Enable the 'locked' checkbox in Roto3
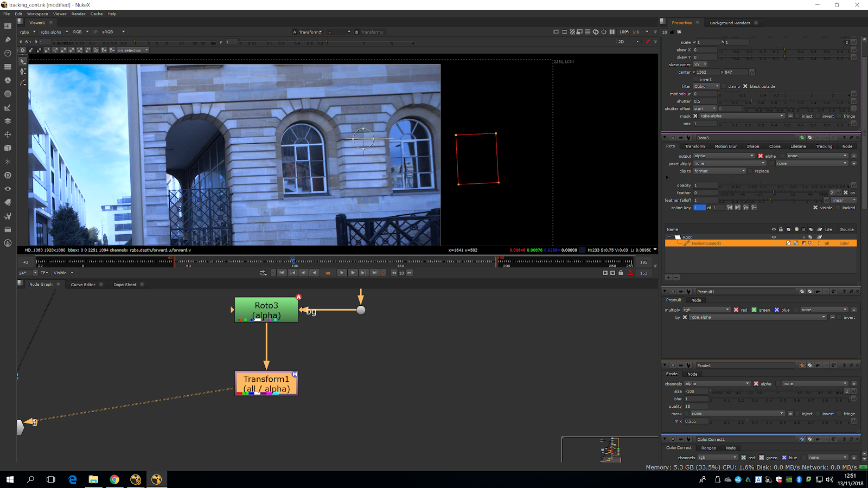This screenshot has width=868, height=488. 838,208
